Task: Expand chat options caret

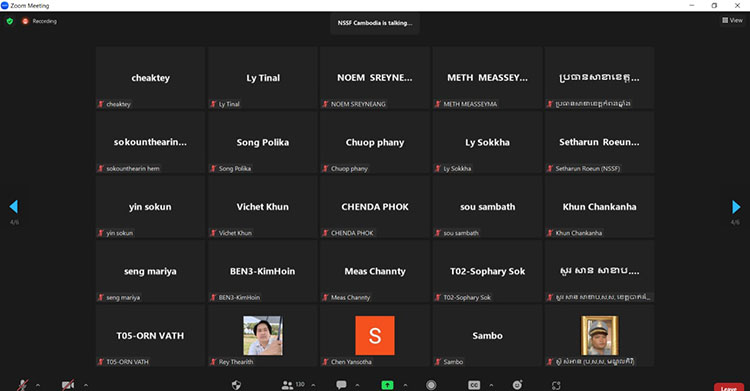Action: (357, 385)
